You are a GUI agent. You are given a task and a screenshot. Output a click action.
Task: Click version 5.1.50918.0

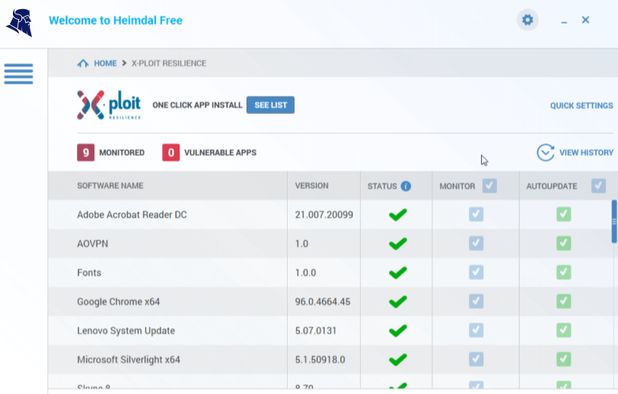coord(320,359)
